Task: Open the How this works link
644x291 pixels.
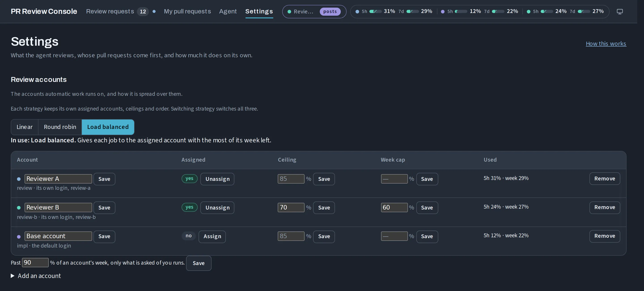Action: [x=606, y=44]
